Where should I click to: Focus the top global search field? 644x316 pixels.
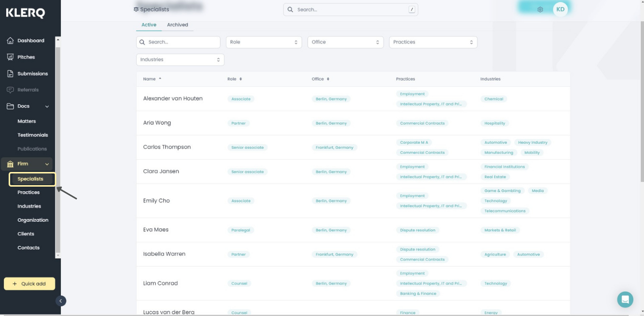[x=351, y=10]
